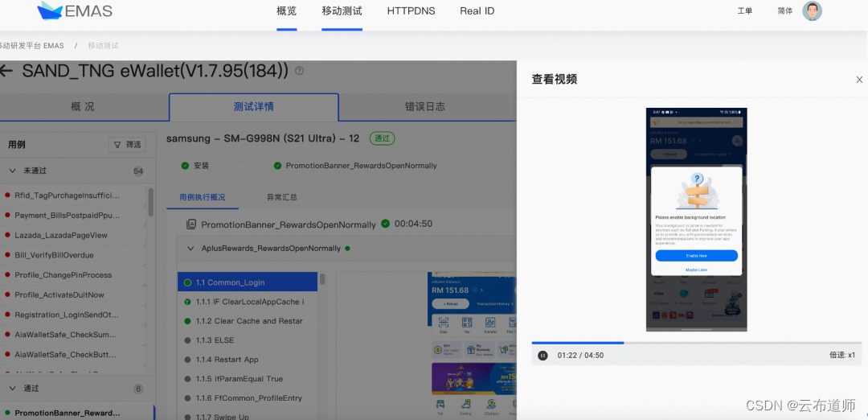The width and height of the screenshot is (868, 420).
Task: Click the green dot after AplusRewards_RewardsOpenNormally
Action: point(347,249)
